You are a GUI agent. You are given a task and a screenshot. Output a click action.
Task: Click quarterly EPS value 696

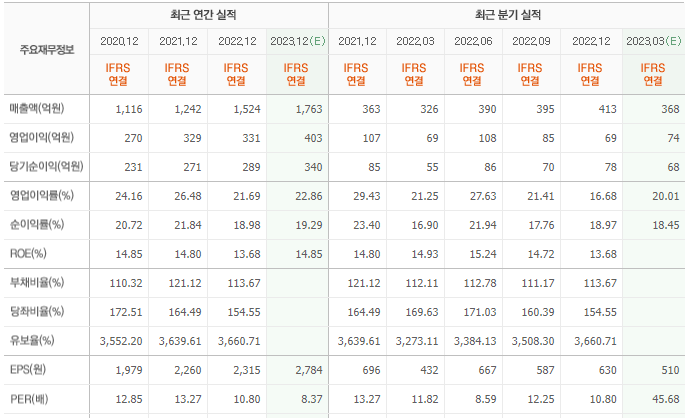click(371, 370)
